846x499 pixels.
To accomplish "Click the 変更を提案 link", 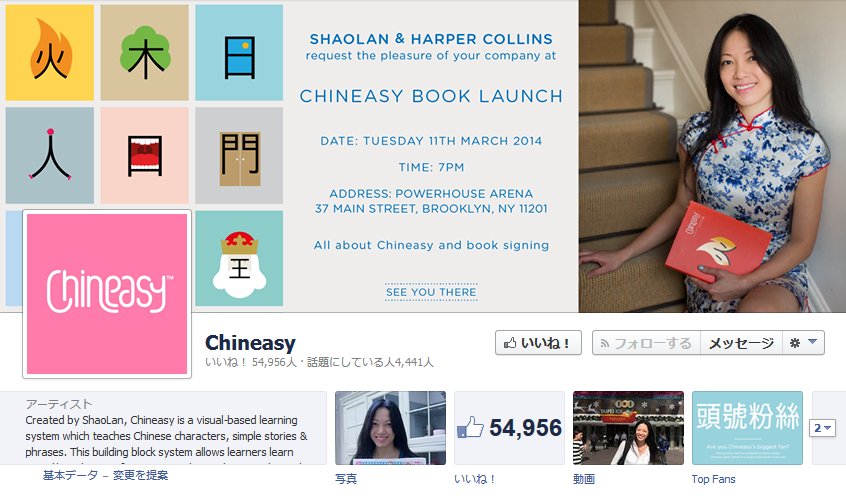I will click(140, 475).
